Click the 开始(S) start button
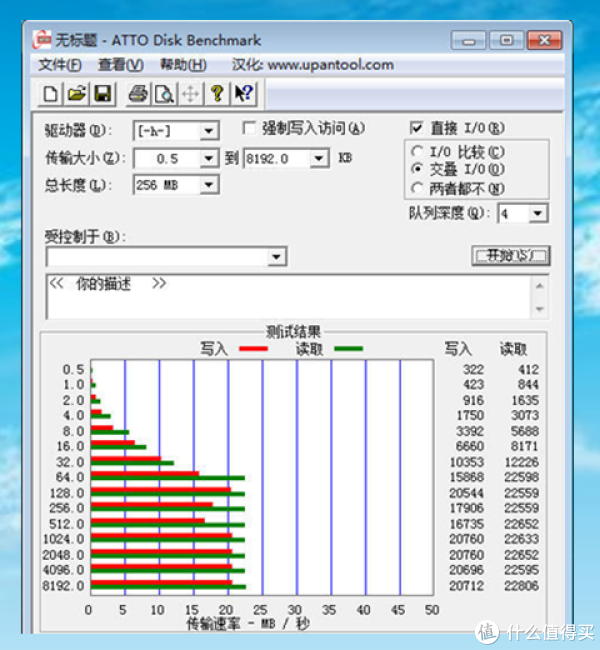The image size is (600, 650). 511,255
